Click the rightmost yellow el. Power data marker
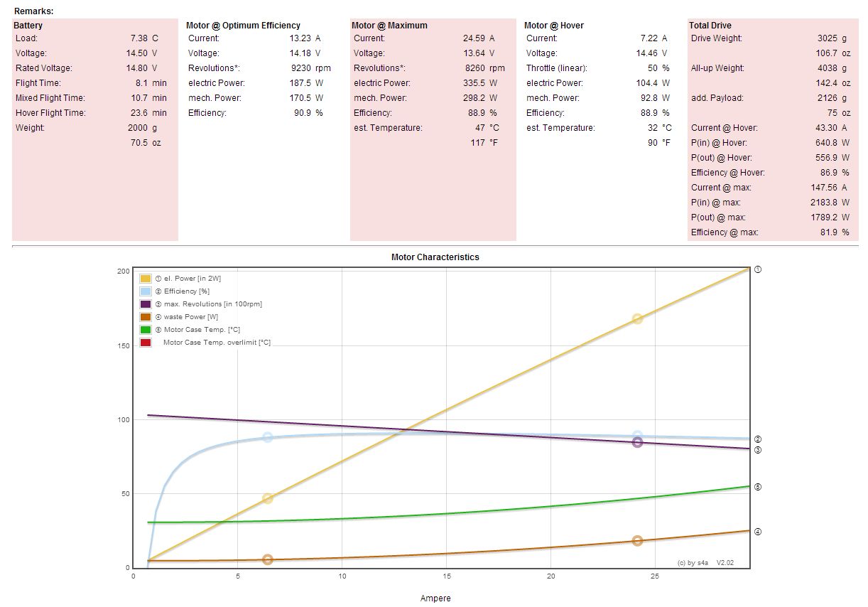Viewport: 868px width, 607px height. tap(637, 319)
